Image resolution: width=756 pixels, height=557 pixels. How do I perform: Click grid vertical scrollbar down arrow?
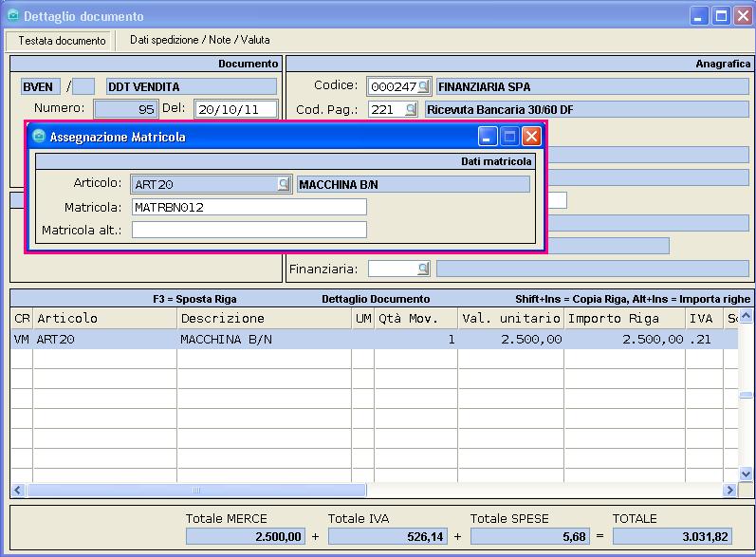click(x=746, y=474)
